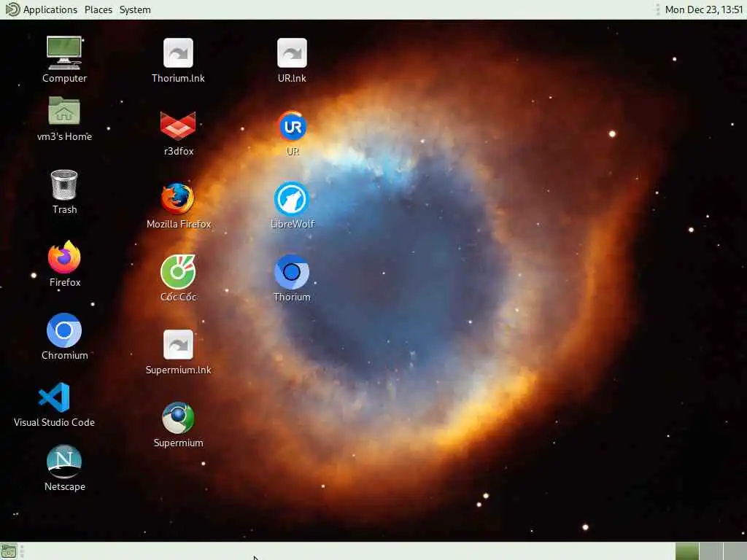Click the show desktop button in bottom panel

9,551
